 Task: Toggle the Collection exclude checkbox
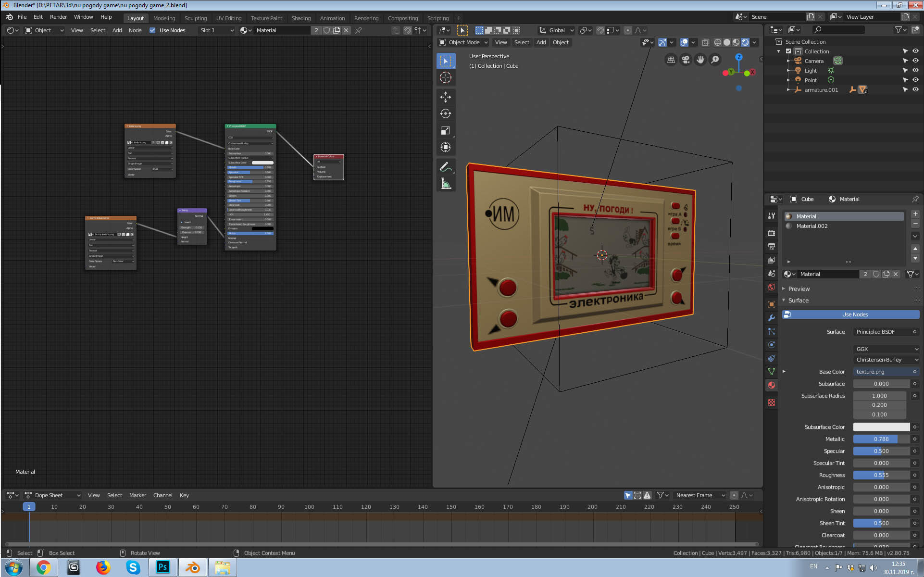[788, 51]
